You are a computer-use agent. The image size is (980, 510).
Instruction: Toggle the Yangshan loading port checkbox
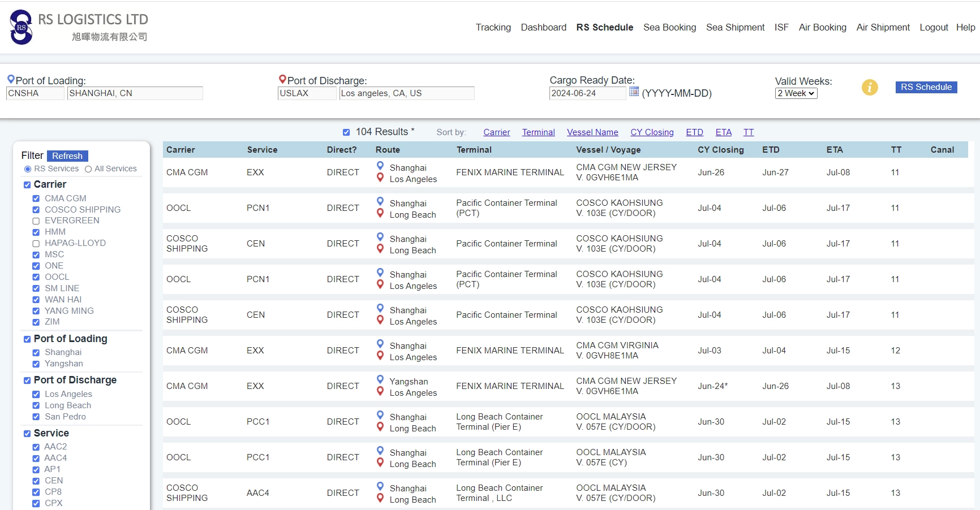(36, 364)
